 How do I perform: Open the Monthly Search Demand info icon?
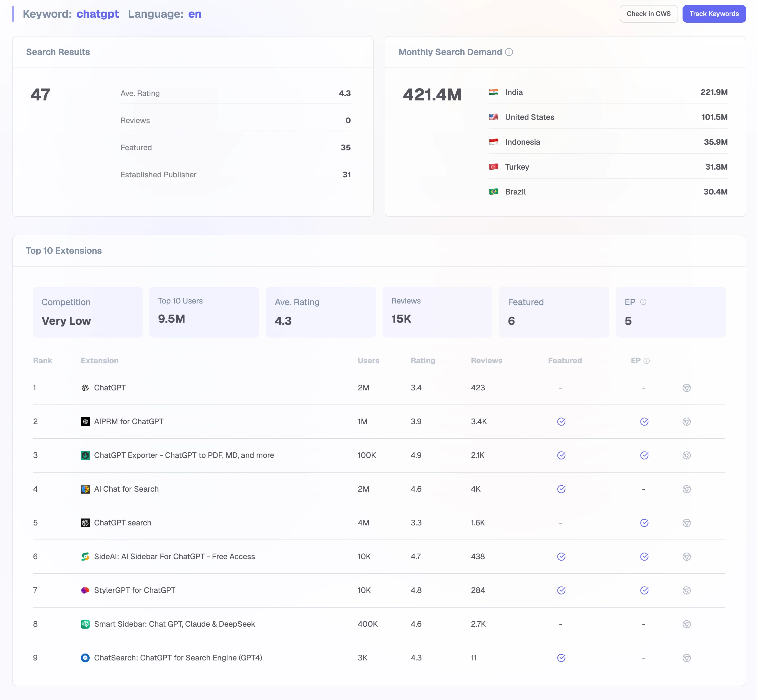(509, 52)
